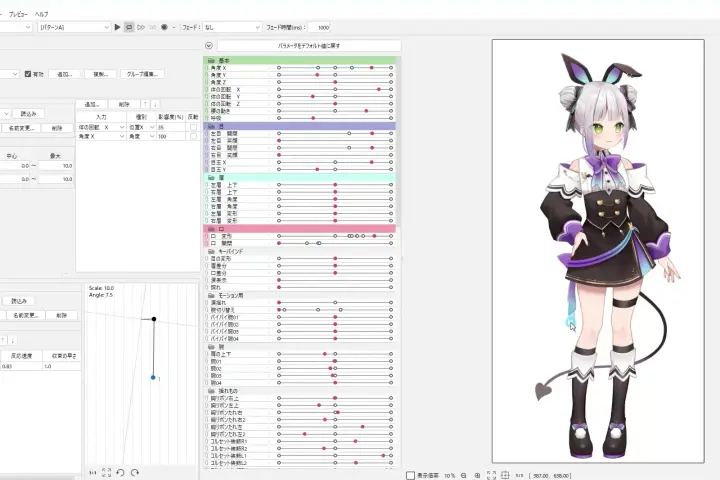Viewport: 720px width, 480px height.
Task: Click 収束の早さ value 1.0
Action: tap(62, 367)
